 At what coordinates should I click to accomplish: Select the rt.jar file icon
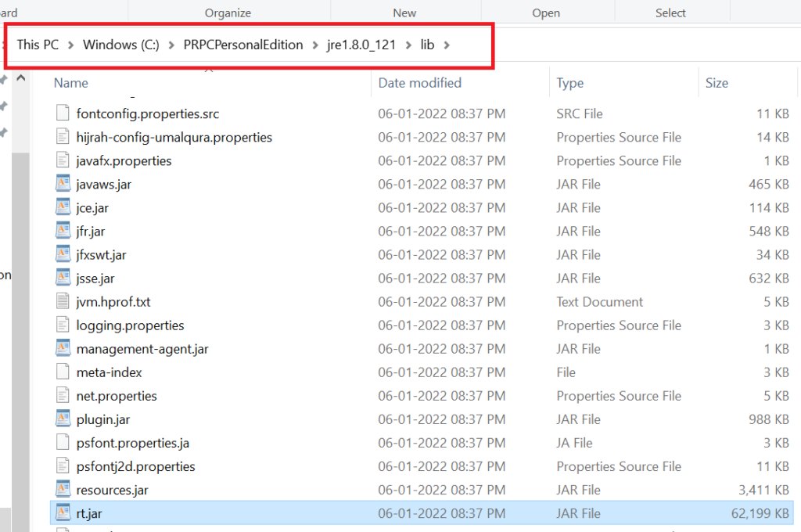(63, 512)
